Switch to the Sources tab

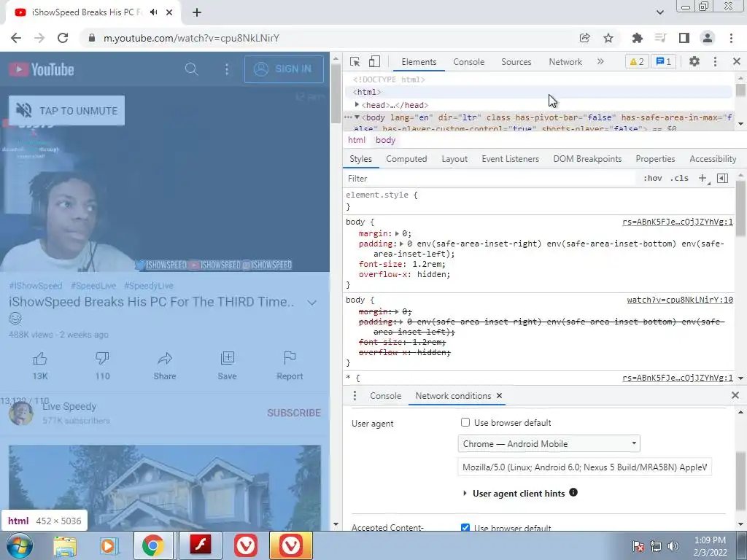[x=516, y=62]
